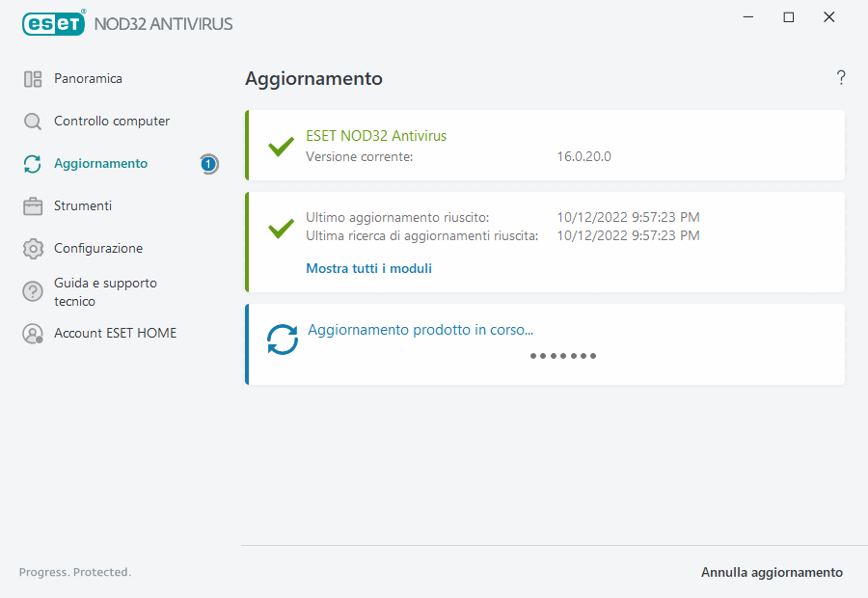Click the update-in-progress spinning arrows icon
The width and height of the screenshot is (868, 598).
click(x=283, y=340)
